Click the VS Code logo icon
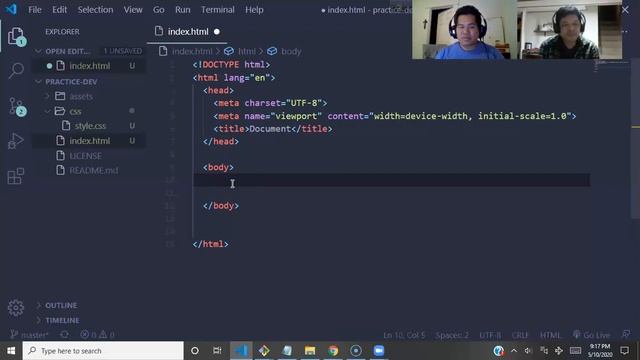This screenshot has height=360, width=640. tap(11, 9)
